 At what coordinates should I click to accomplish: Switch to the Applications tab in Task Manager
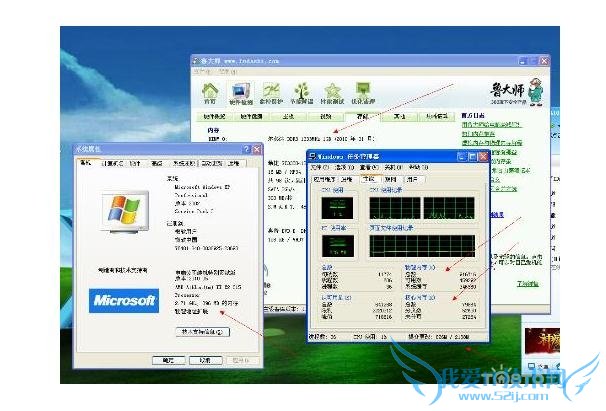pyautogui.click(x=325, y=179)
